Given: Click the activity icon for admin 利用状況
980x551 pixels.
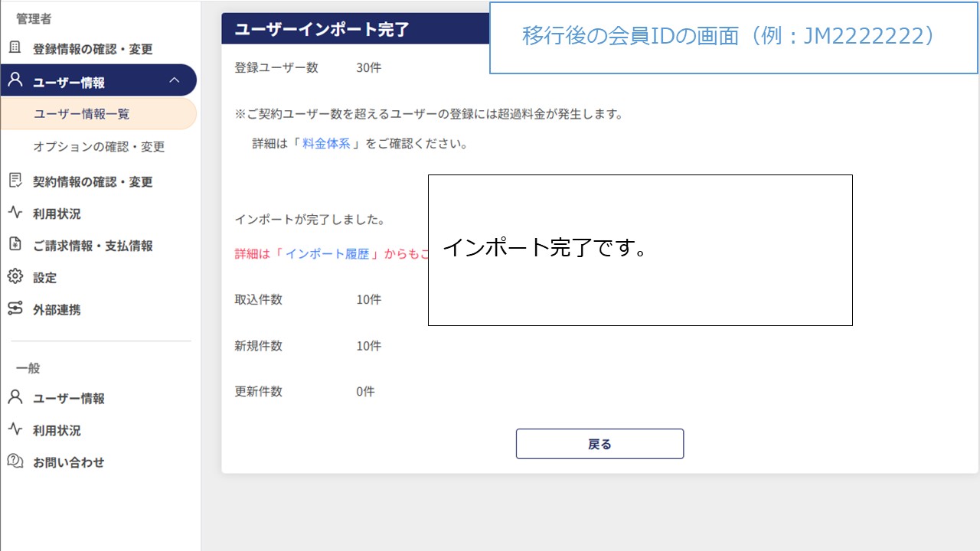Looking at the screenshot, I should tap(15, 213).
